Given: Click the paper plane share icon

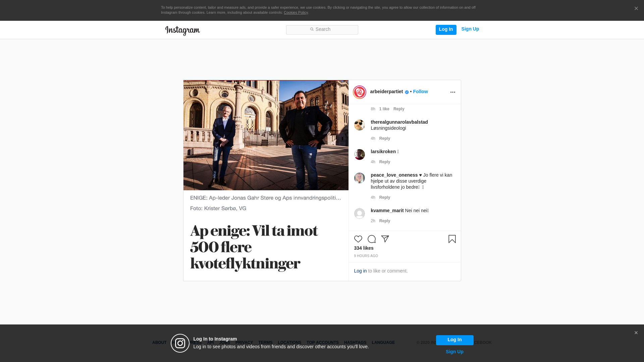Looking at the screenshot, I should pyautogui.click(x=385, y=239).
